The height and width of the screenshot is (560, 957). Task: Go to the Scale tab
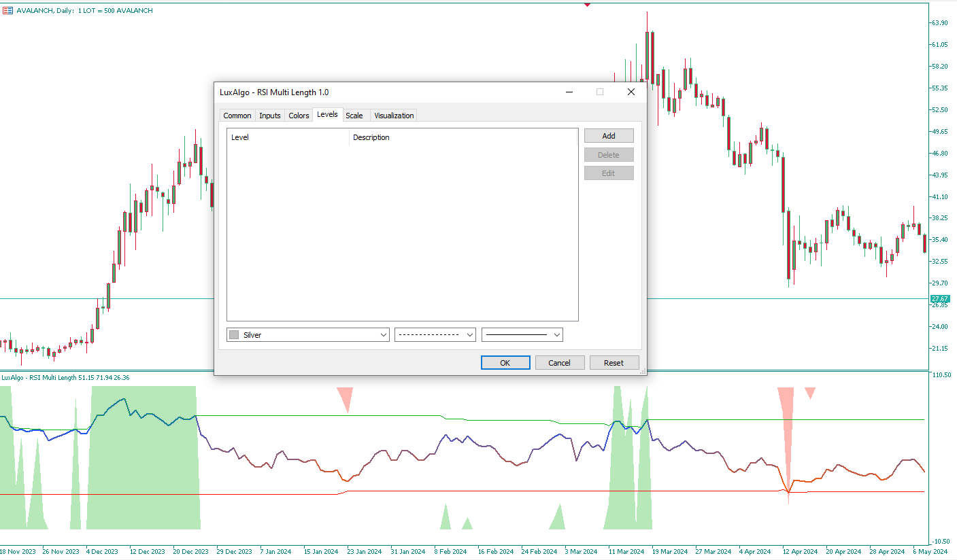click(354, 116)
